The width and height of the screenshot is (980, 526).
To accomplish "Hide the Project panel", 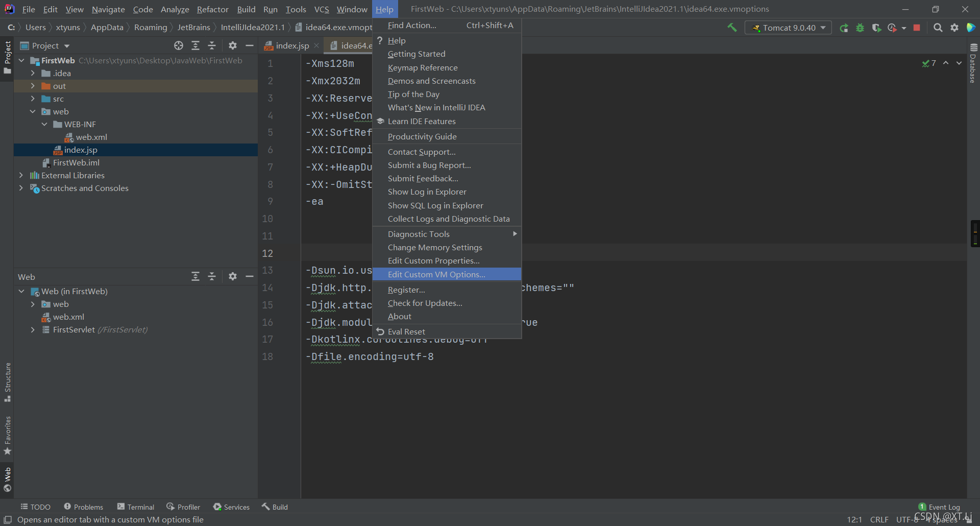I will tap(250, 45).
